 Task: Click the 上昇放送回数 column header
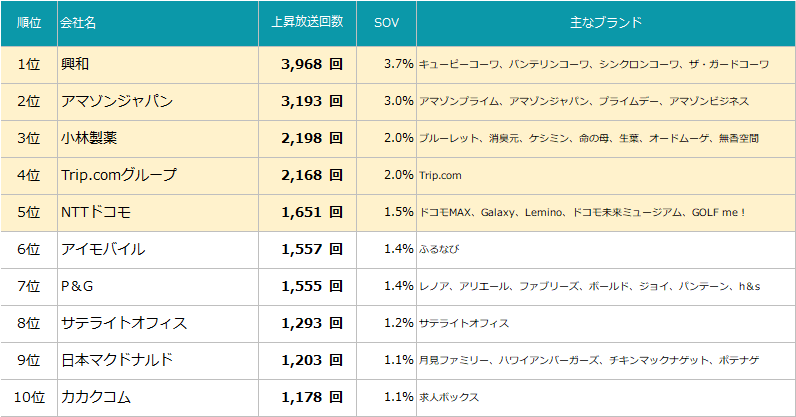coord(307,22)
